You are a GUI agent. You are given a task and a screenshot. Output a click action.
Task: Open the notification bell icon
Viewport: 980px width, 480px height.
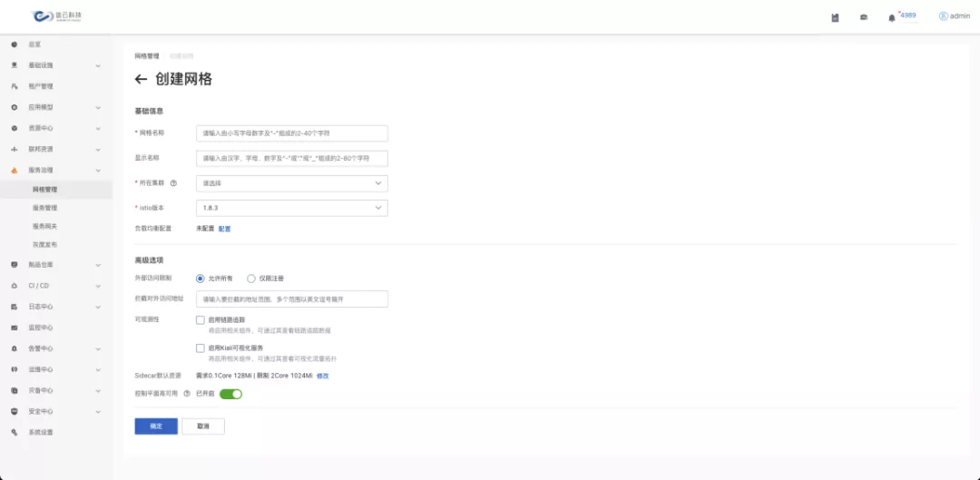[x=891, y=18]
